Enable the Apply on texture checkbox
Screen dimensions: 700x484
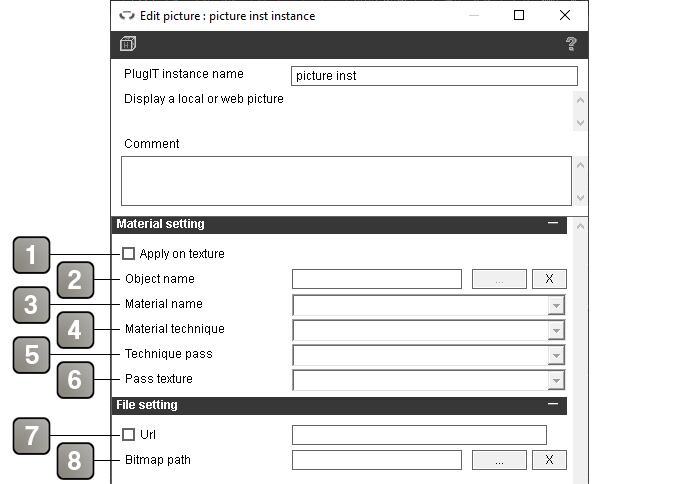129,254
